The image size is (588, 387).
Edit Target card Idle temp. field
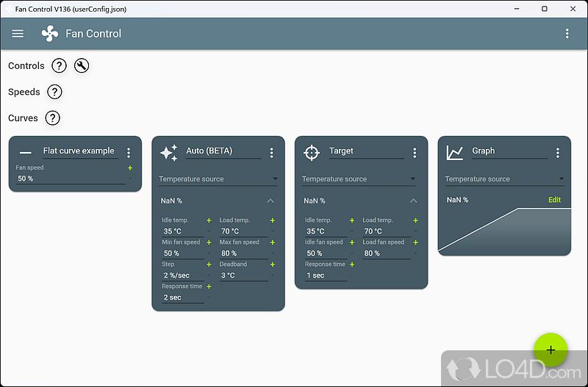point(326,231)
